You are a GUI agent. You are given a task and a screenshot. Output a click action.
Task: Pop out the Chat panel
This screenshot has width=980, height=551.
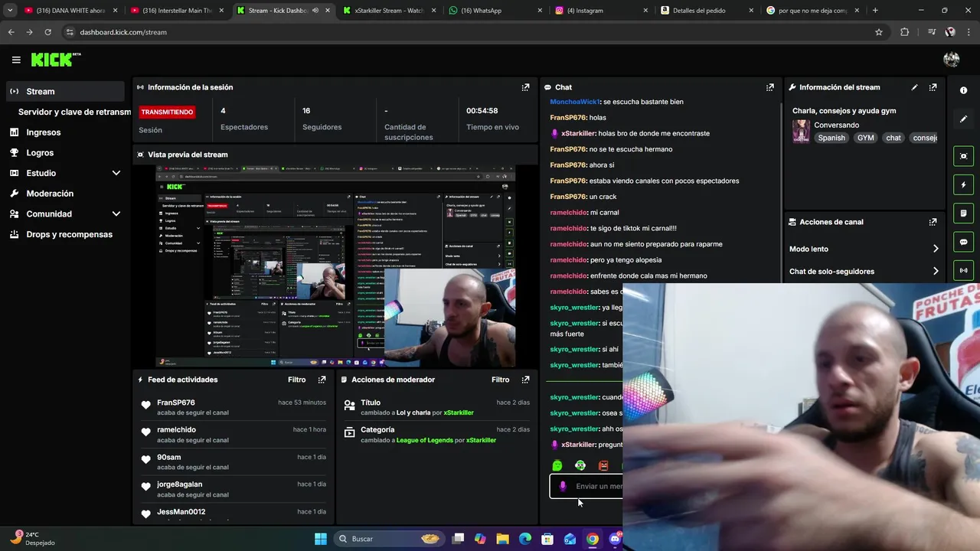pyautogui.click(x=770, y=87)
